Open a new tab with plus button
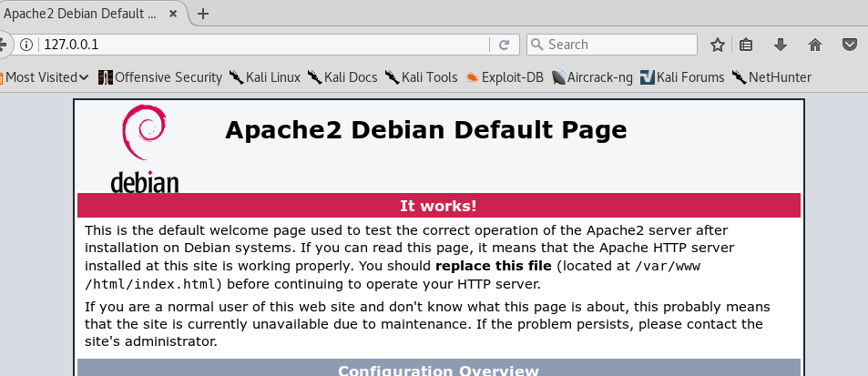 (x=202, y=14)
